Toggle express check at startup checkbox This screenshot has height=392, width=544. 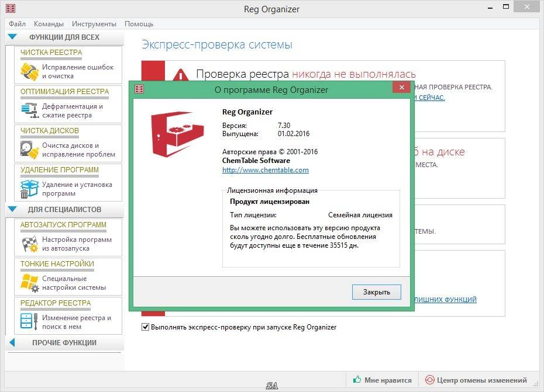pos(146,327)
